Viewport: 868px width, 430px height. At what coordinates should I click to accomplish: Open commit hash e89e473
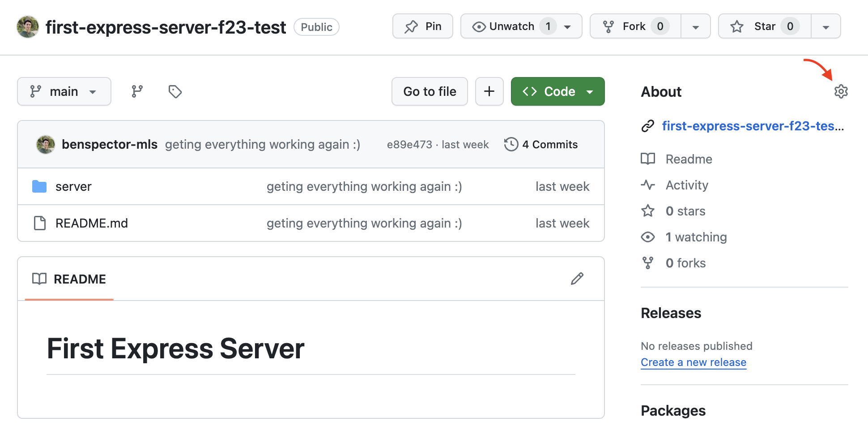(409, 144)
